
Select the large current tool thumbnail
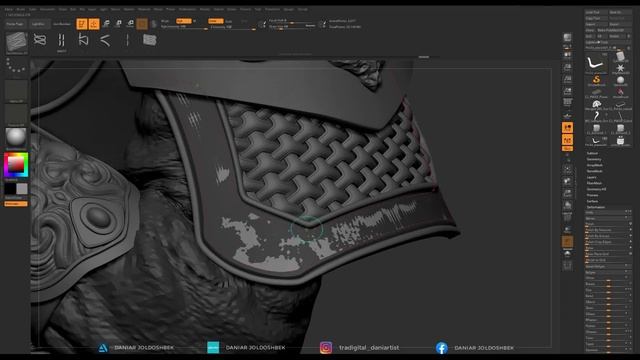[x=596, y=64]
